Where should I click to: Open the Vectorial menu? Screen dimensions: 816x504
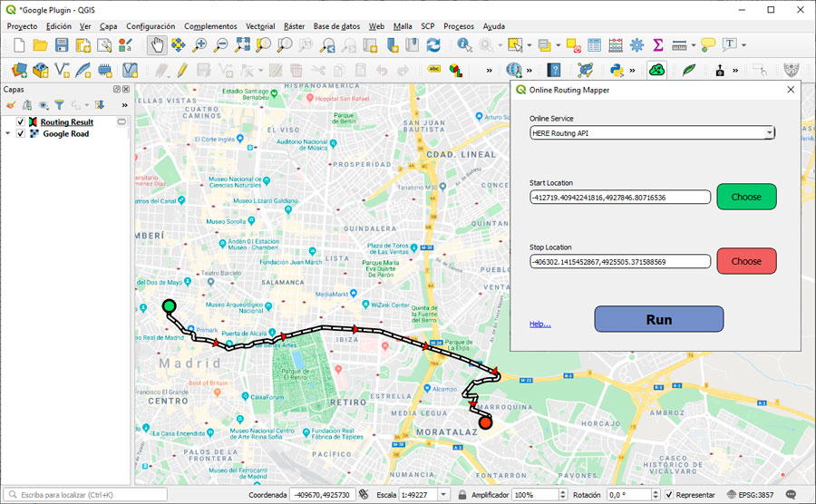point(260,26)
